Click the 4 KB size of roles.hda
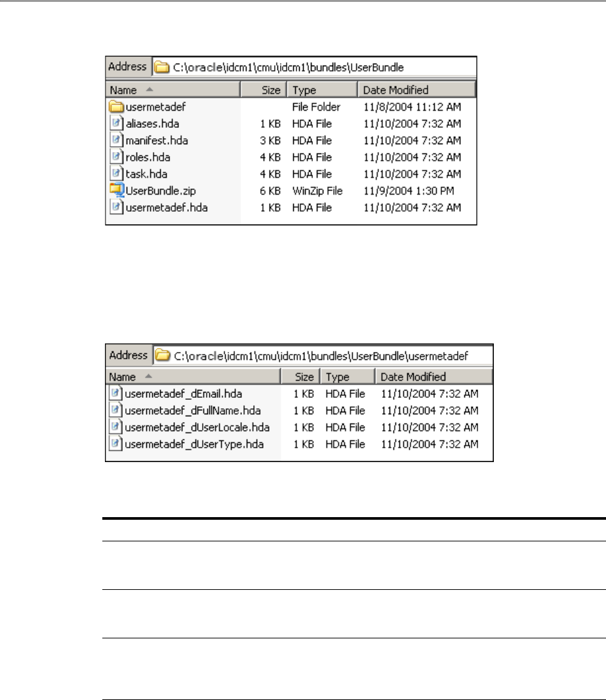The image size is (606, 700). (x=270, y=157)
